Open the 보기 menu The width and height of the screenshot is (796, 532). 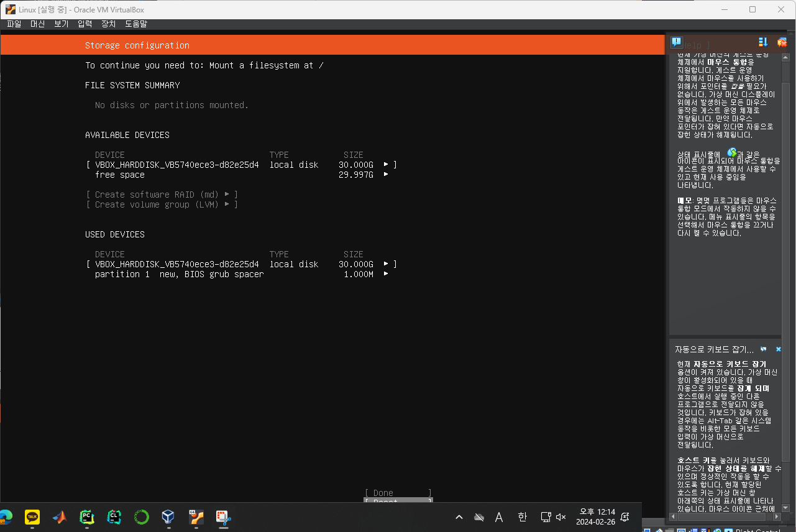(61, 24)
